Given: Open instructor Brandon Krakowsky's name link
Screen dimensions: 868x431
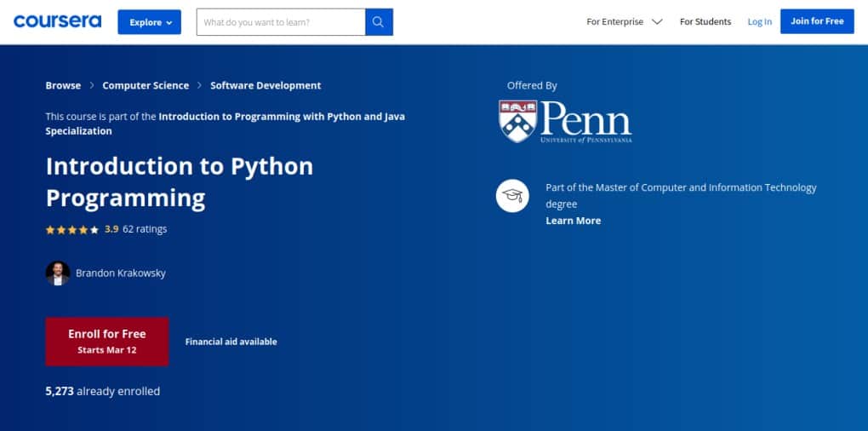Looking at the screenshot, I should [121, 273].
